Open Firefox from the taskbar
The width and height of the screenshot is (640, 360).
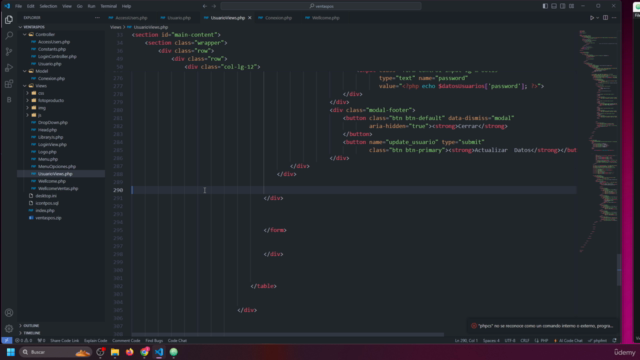tap(130, 352)
